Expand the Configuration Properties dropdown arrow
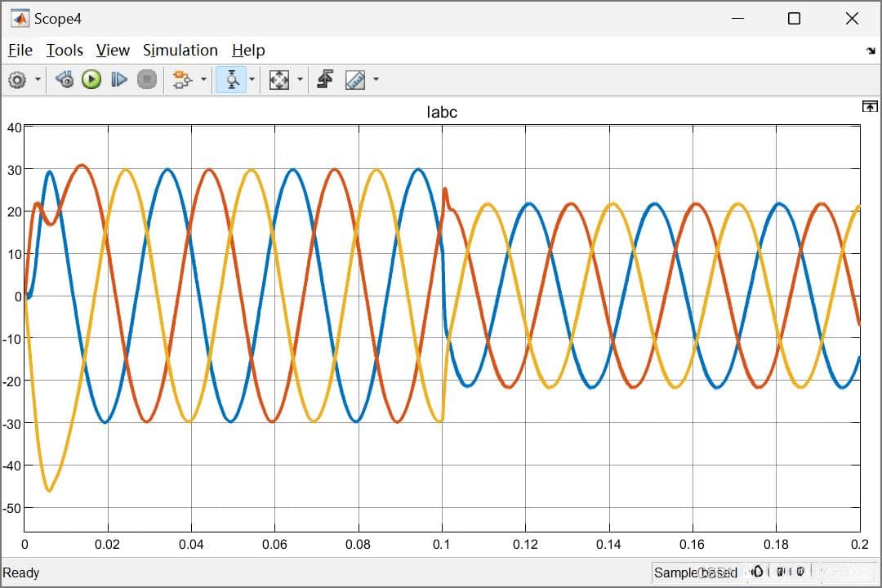Image resolution: width=882 pixels, height=588 pixels. click(x=38, y=79)
